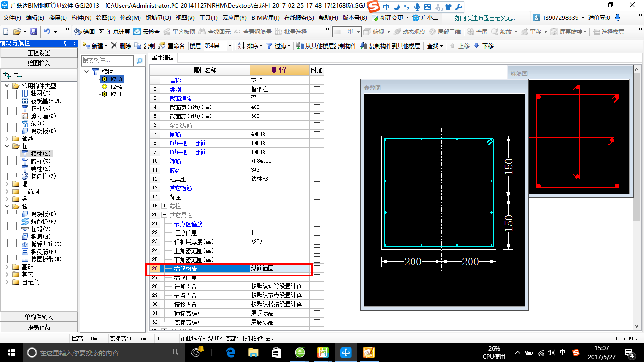
Task: Click the new file icon
Action: (x=6, y=32)
